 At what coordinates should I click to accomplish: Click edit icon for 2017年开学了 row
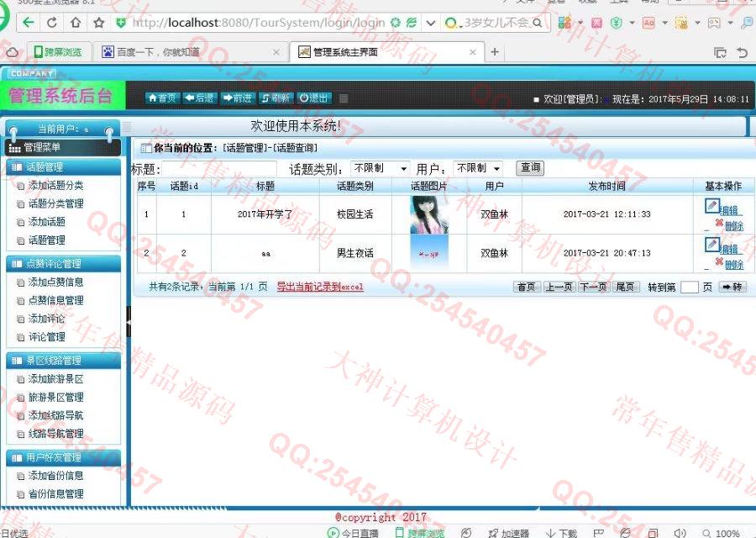pyautogui.click(x=712, y=206)
